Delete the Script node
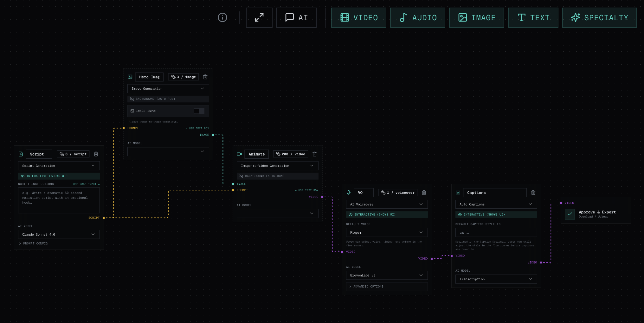 tap(96, 154)
